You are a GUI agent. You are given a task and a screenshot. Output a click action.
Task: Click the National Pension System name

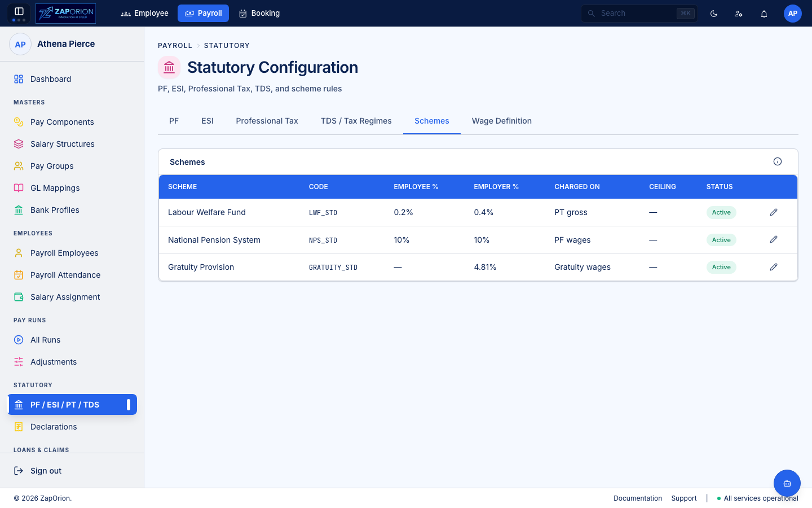[x=214, y=240]
